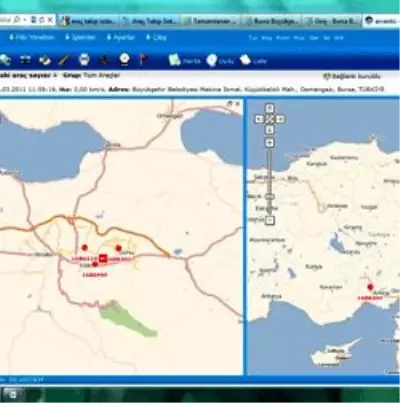400x403 pixels.
Task: Switch to the Tamamlanan browser tab
Action: pos(210,21)
